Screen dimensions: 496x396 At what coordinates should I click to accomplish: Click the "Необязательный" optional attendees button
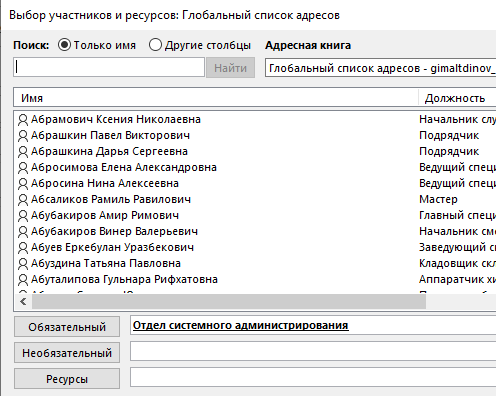pyautogui.click(x=67, y=353)
